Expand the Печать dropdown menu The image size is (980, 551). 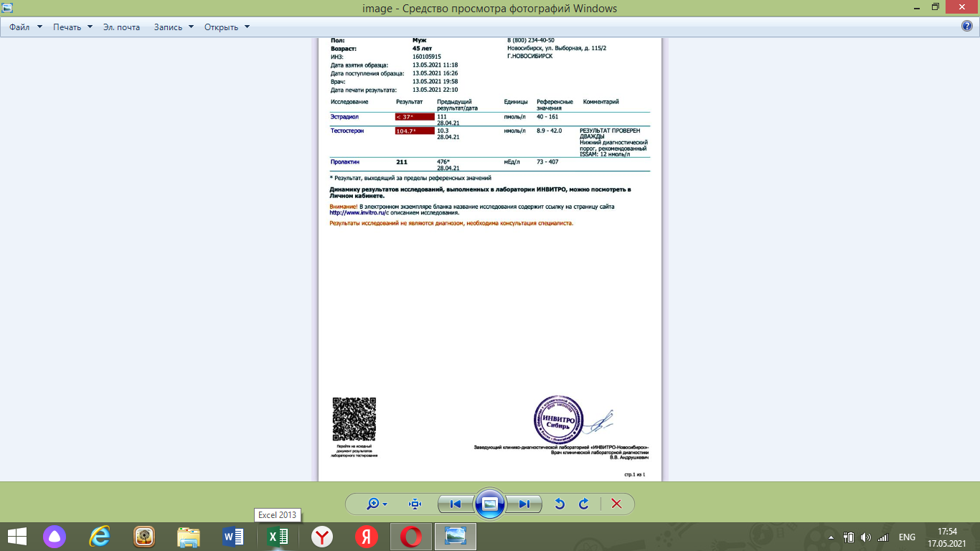pyautogui.click(x=72, y=27)
